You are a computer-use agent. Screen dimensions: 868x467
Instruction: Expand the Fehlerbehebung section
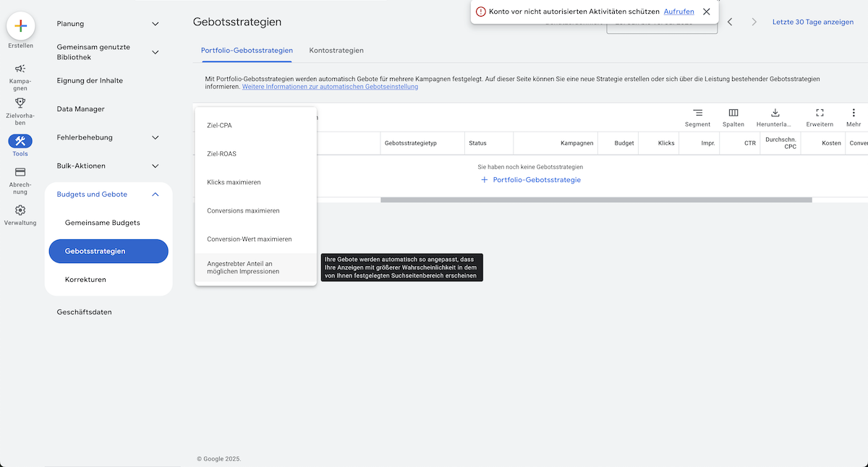(156, 137)
